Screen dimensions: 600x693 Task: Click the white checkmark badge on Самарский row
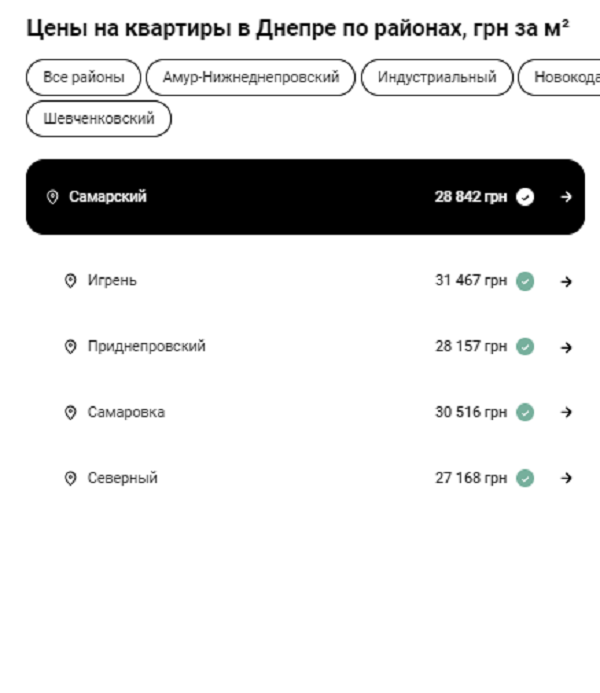[x=525, y=197]
